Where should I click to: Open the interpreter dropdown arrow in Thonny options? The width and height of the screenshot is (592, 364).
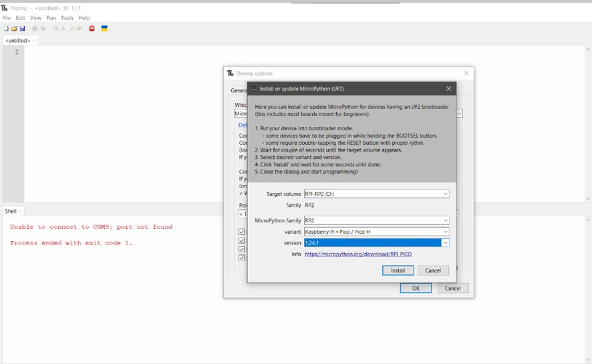pyautogui.click(x=459, y=114)
